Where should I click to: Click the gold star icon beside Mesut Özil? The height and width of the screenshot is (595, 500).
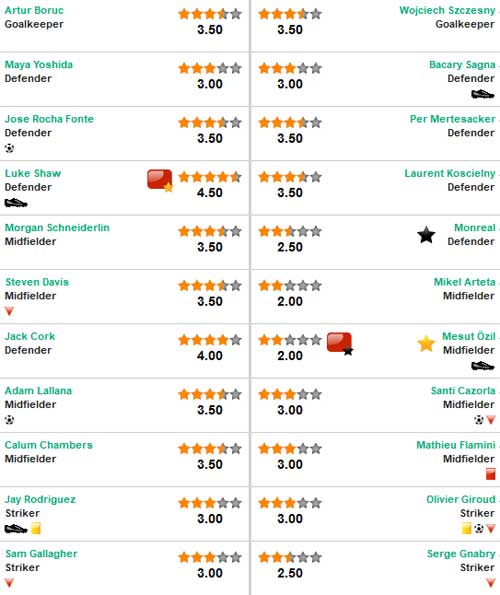(426, 343)
